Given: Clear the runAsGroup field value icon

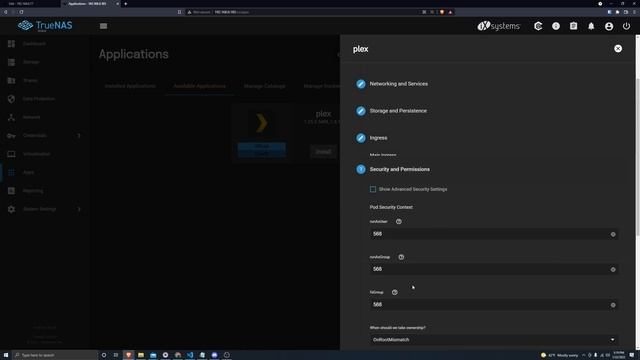Looking at the screenshot, I should [x=613, y=270].
